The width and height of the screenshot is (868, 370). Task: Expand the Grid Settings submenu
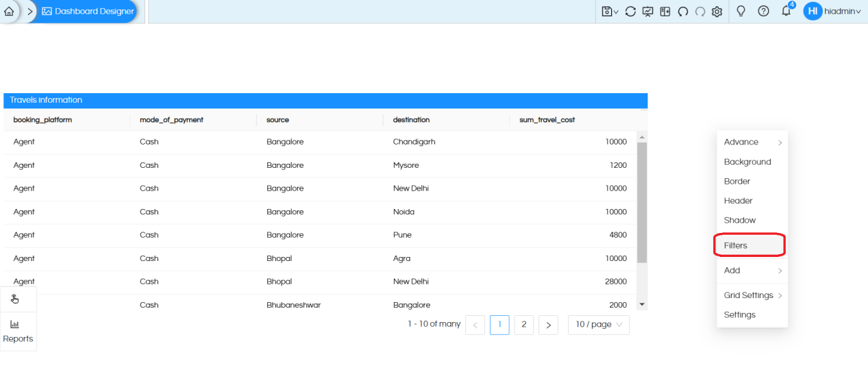[x=752, y=295]
